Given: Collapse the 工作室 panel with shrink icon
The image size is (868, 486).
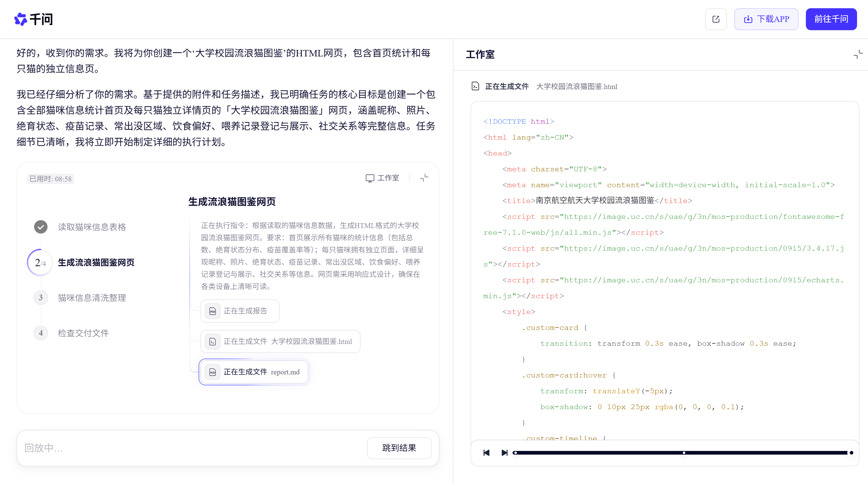Looking at the screenshot, I should 858,54.
